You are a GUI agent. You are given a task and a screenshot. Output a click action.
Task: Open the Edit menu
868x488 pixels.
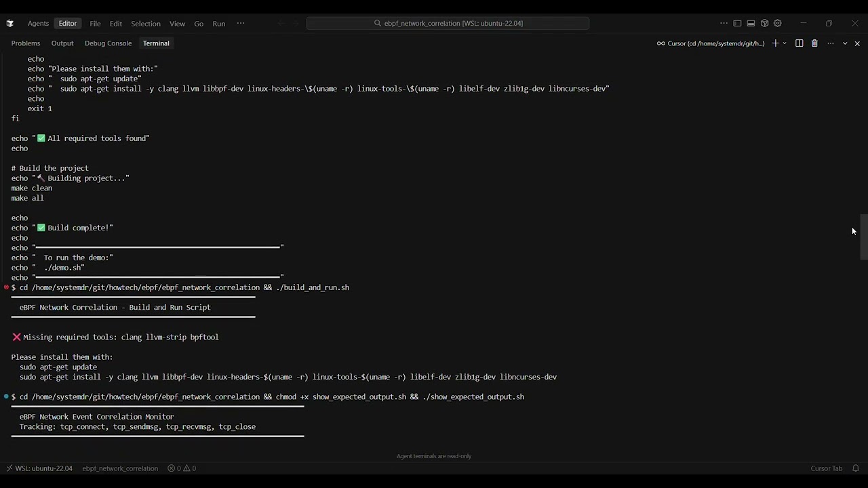116,23
